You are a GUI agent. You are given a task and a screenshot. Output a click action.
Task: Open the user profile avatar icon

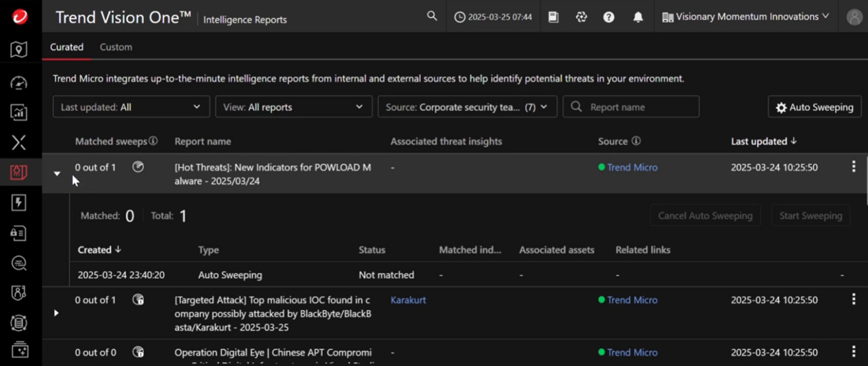854,17
